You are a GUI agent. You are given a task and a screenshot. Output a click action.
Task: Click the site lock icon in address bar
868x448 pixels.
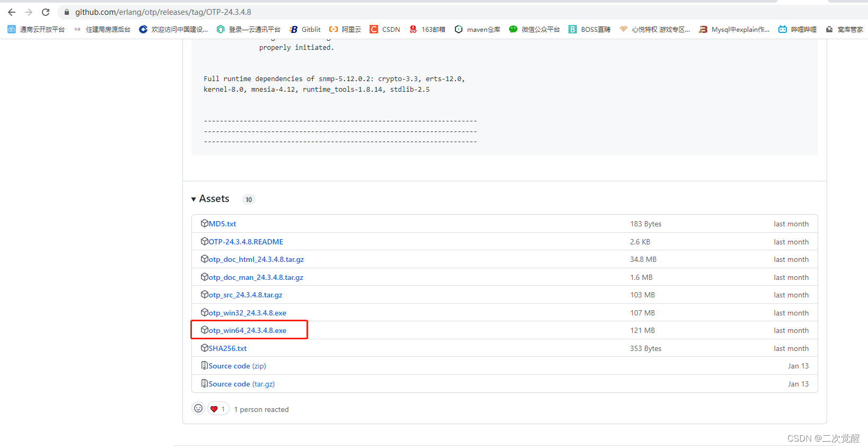coord(67,12)
